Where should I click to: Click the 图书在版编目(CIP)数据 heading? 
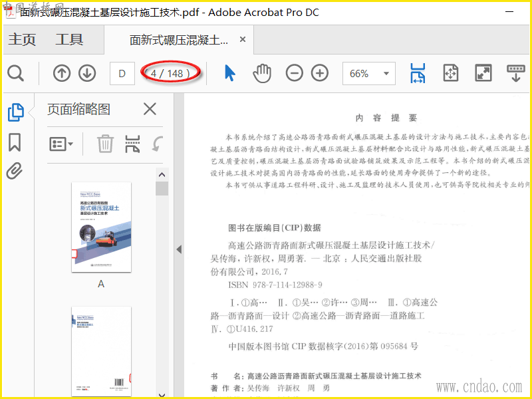click(x=275, y=227)
